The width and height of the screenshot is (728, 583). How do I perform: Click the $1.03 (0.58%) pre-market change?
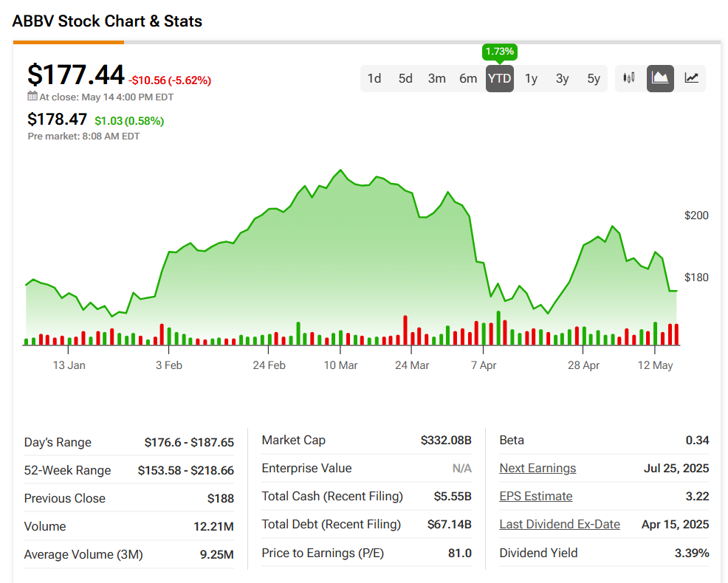coord(129,121)
